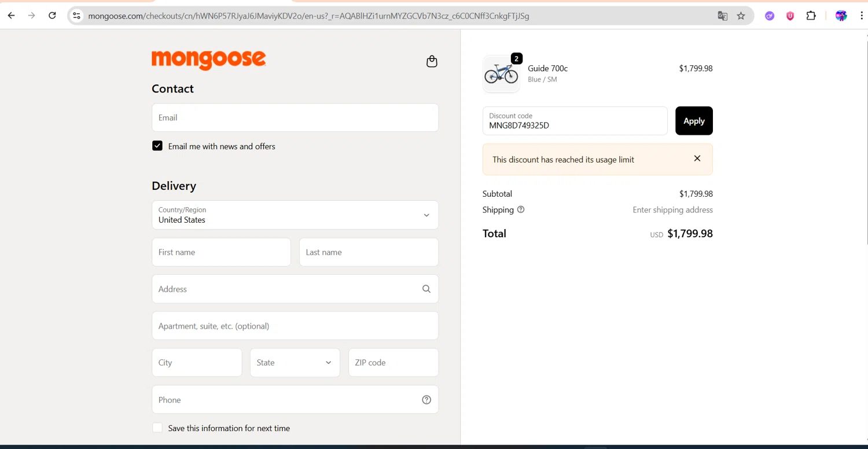Screen dimensions: 868x449
Task: Apply the discount code
Action: pos(694,121)
